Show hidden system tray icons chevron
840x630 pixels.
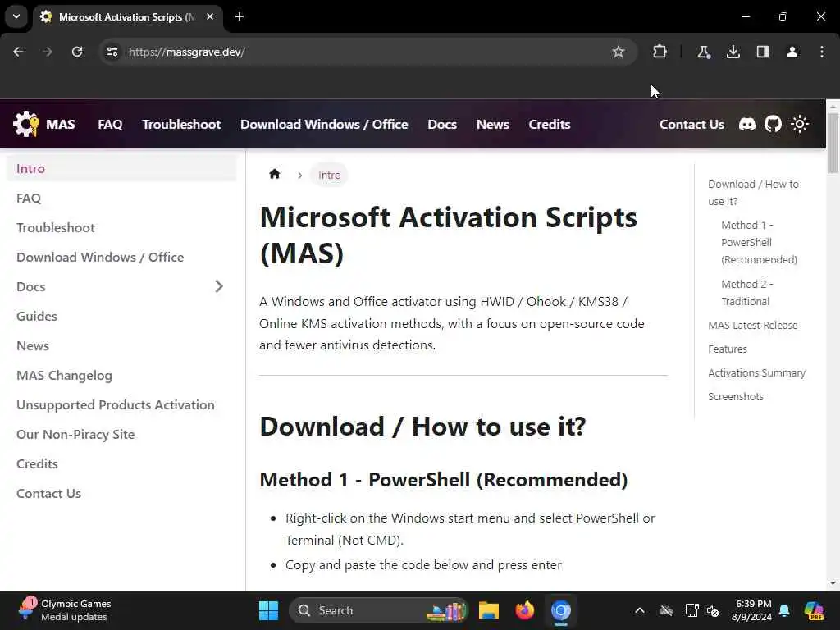(x=640, y=610)
